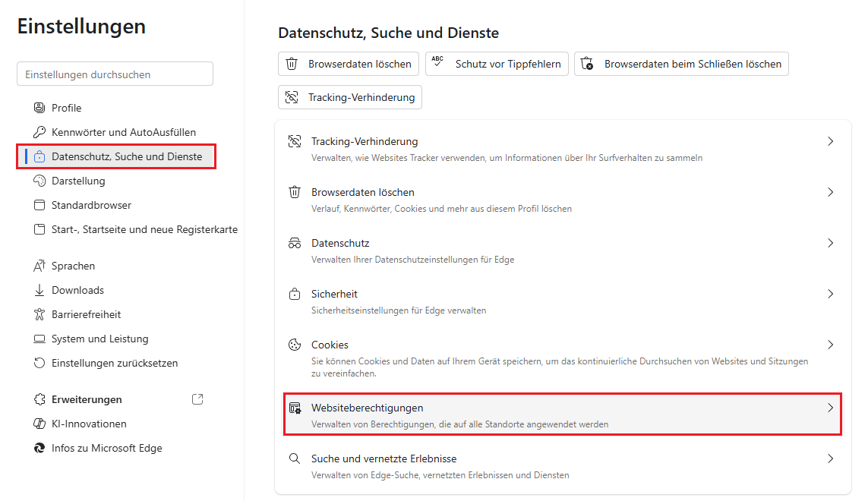Screen dimensions: 868x501
Task: Expand the Suche und vernetzte Erlebnisse chevron
Action: pos(830,458)
